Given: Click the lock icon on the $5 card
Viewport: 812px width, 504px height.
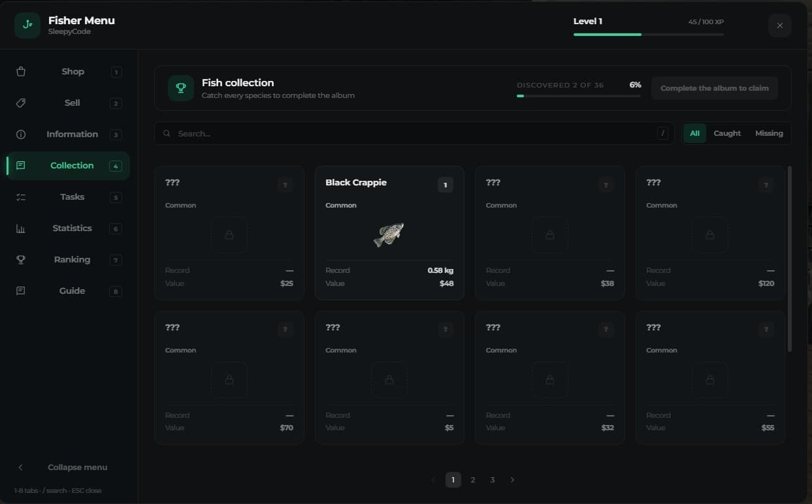Looking at the screenshot, I should 389,380.
